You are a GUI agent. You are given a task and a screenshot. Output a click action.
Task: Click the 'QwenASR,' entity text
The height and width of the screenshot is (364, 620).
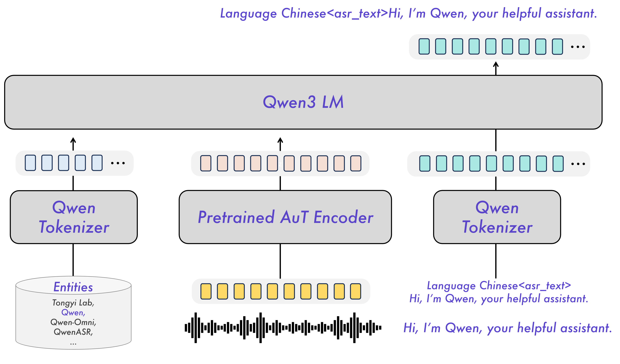point(73,332)
